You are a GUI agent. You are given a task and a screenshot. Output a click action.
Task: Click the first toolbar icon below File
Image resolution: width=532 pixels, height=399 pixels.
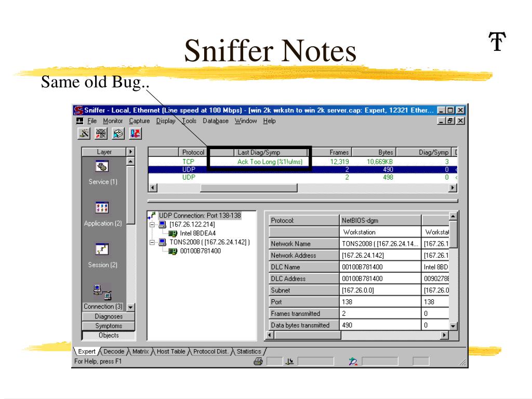pyautogui.click(x=84, y=134)
